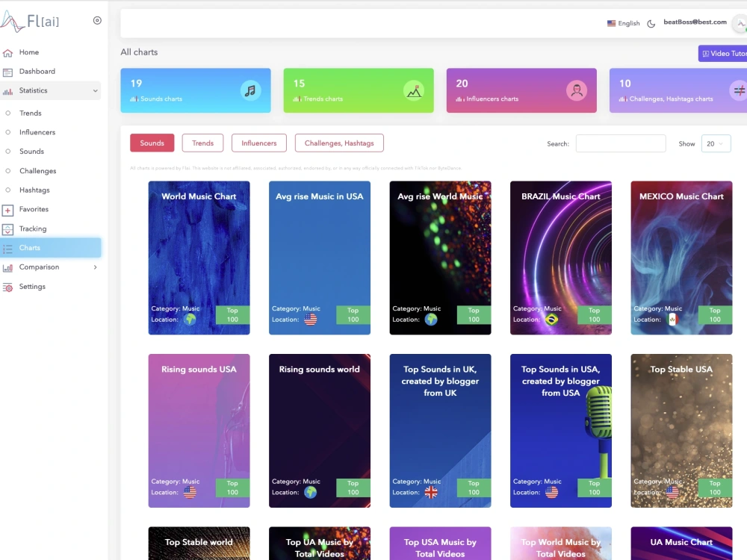
Task: Click USA flag on Avg rise Music in USA
Action: click(x=311, y=319)
